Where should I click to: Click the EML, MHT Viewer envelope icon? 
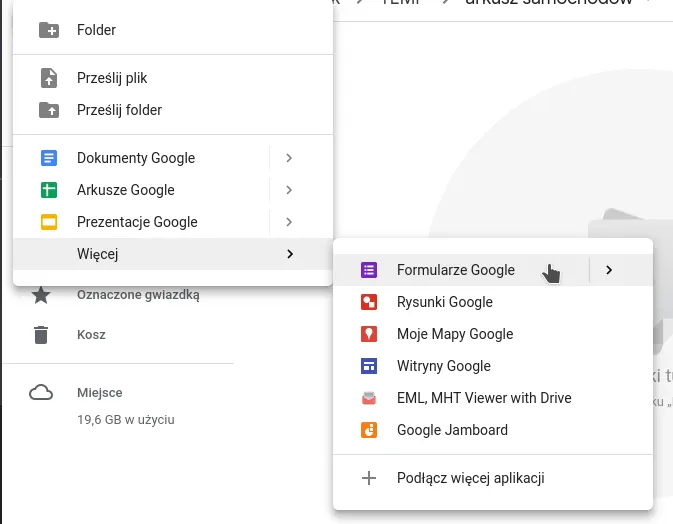click(369, 398)
